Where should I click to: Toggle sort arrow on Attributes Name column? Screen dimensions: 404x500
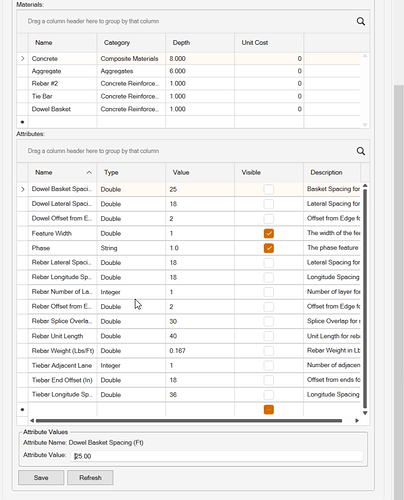[x=89, y=172]
